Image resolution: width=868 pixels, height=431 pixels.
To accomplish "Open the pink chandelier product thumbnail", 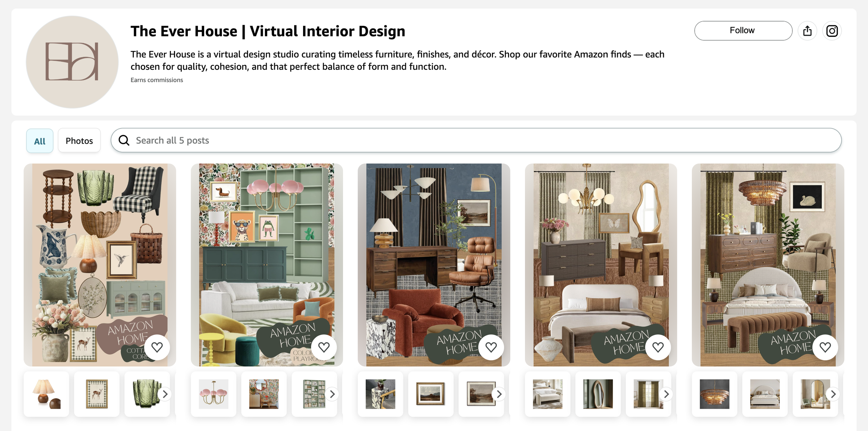I will click(x=213, y=394).
